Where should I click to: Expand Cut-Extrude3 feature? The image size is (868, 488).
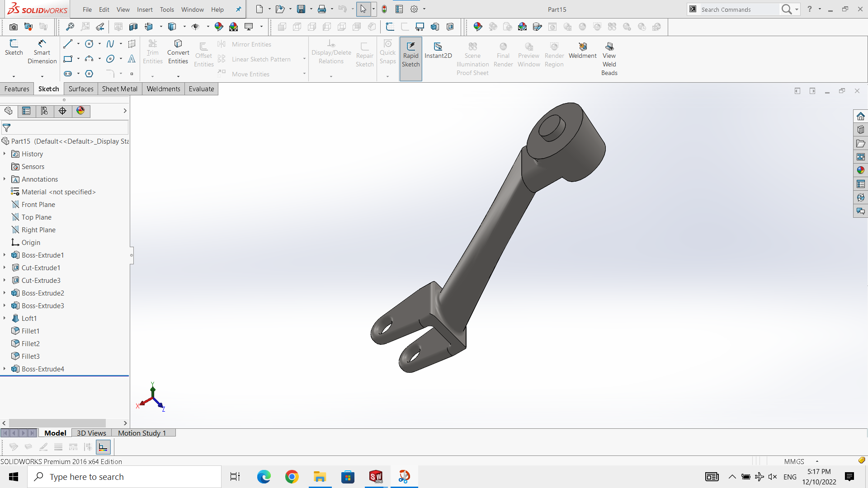tap(5, 280)
